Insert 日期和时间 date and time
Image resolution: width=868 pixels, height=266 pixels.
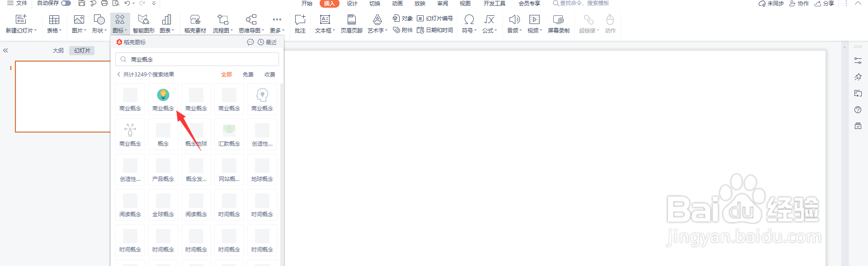(435, 30)
